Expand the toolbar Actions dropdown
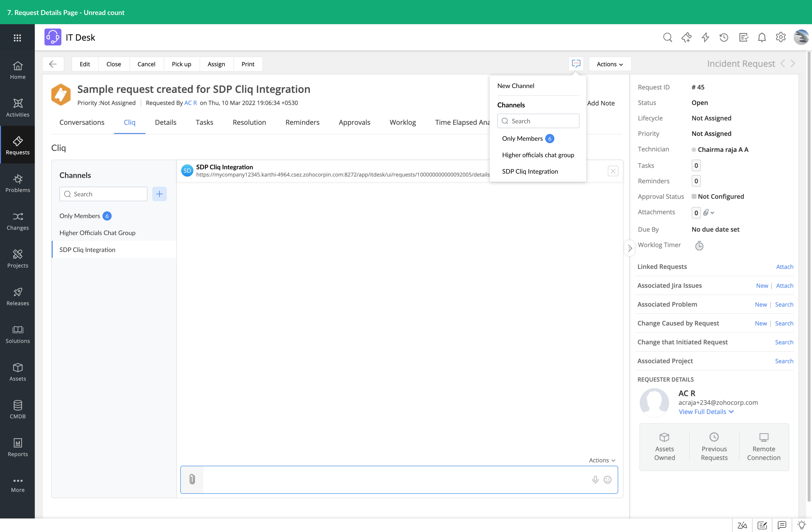Viewport: 812px width, 532px height. point(610,64)
